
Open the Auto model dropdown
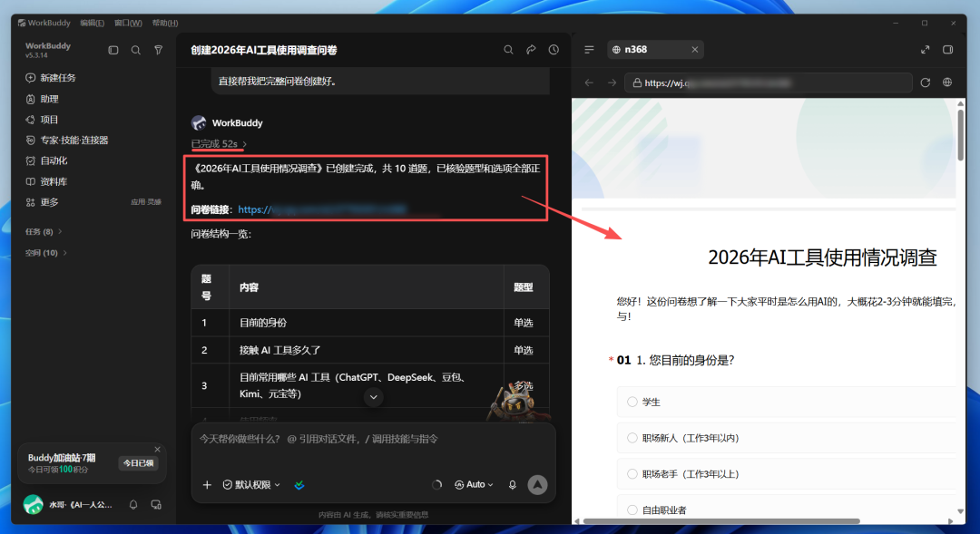474,485
